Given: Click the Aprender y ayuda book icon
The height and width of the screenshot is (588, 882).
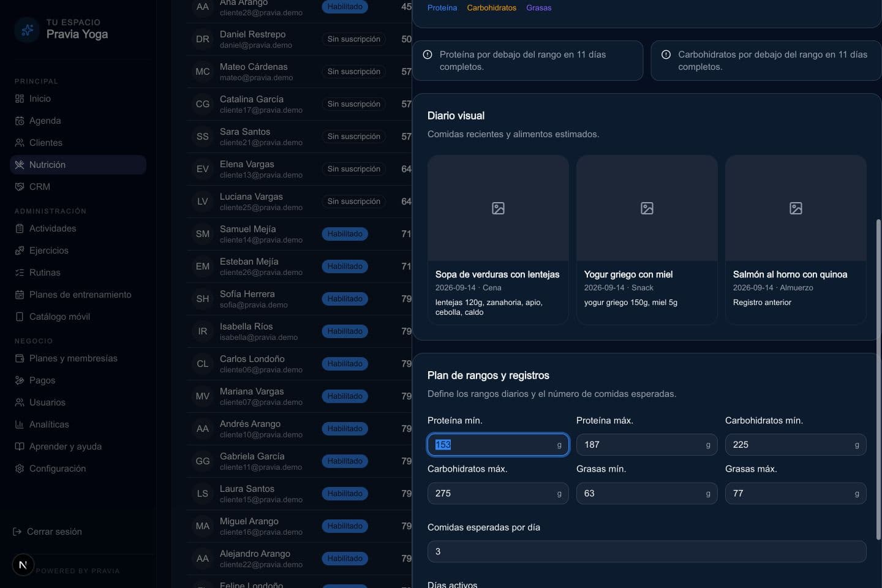Looking at the screenshot, I should [20, 447].
